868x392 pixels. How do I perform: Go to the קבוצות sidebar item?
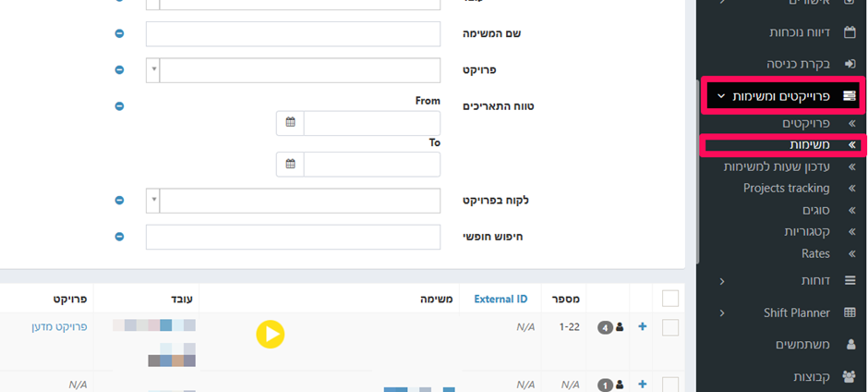812,376
